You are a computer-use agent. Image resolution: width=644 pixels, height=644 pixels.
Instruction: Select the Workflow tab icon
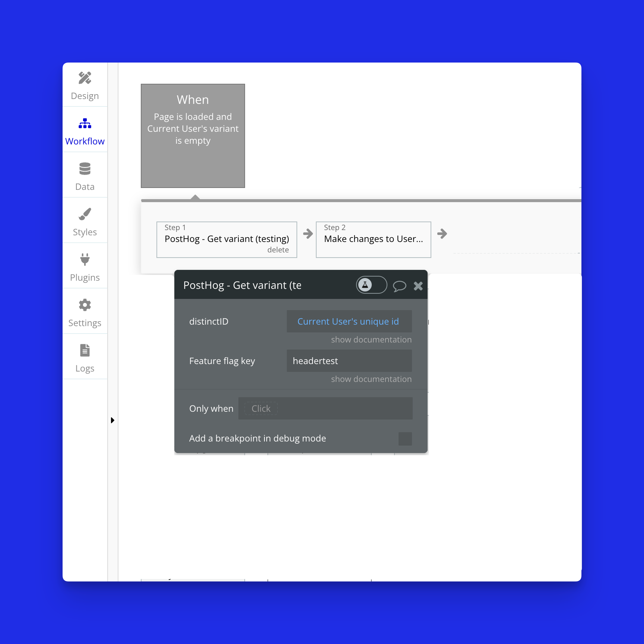tap(85, 123)
